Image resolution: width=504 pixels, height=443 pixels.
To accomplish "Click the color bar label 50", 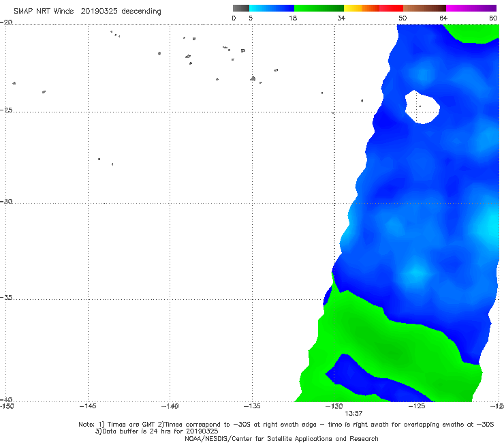I will (x=403, y=18).
